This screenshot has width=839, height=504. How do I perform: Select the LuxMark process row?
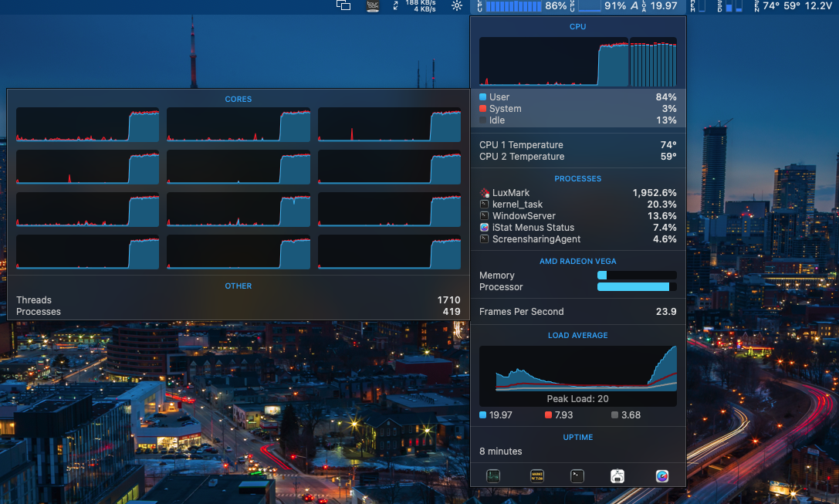pyautogui.click(x=578, y=193)
